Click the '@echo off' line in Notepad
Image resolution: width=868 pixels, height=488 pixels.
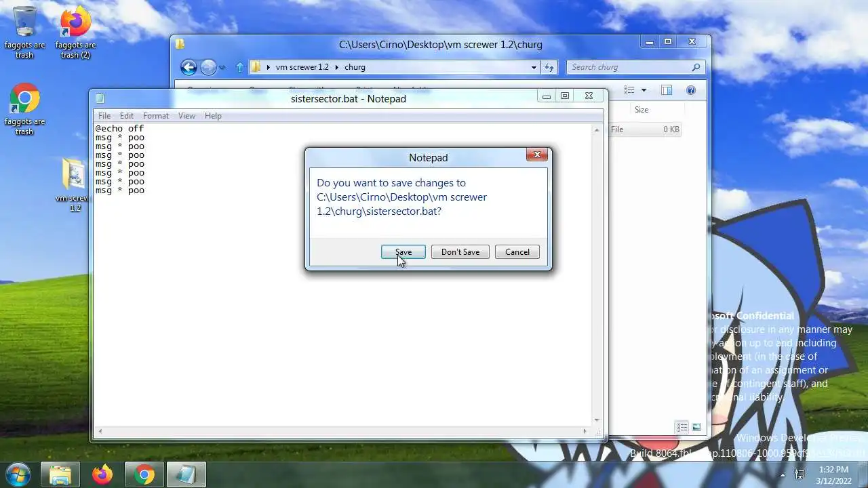click(x=119, y=128)
